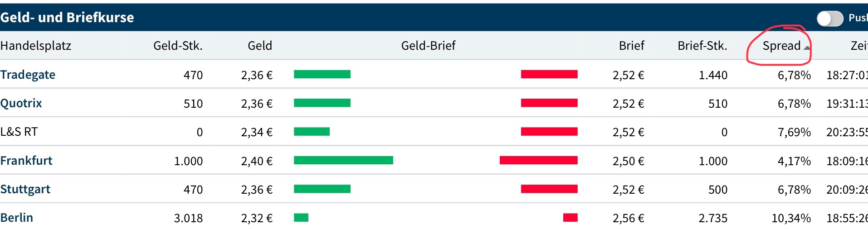Click the Geld-Brief column header
The image size is (868, 229).
pos(428,46)
